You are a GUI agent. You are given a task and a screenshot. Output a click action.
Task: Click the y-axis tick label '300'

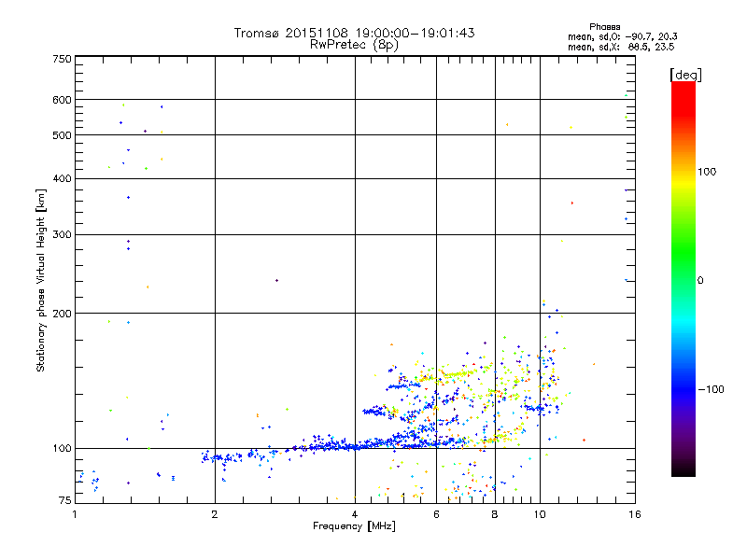[x=62, y=234]
